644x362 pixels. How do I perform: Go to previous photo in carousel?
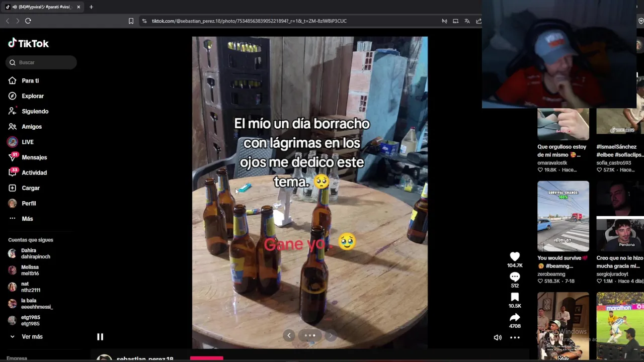coord(289,335)
